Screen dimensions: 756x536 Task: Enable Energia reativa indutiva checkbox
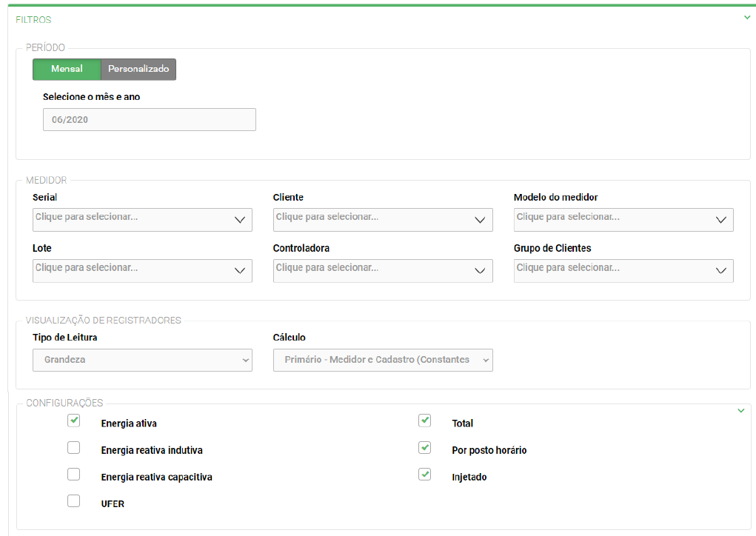[74, 447]
